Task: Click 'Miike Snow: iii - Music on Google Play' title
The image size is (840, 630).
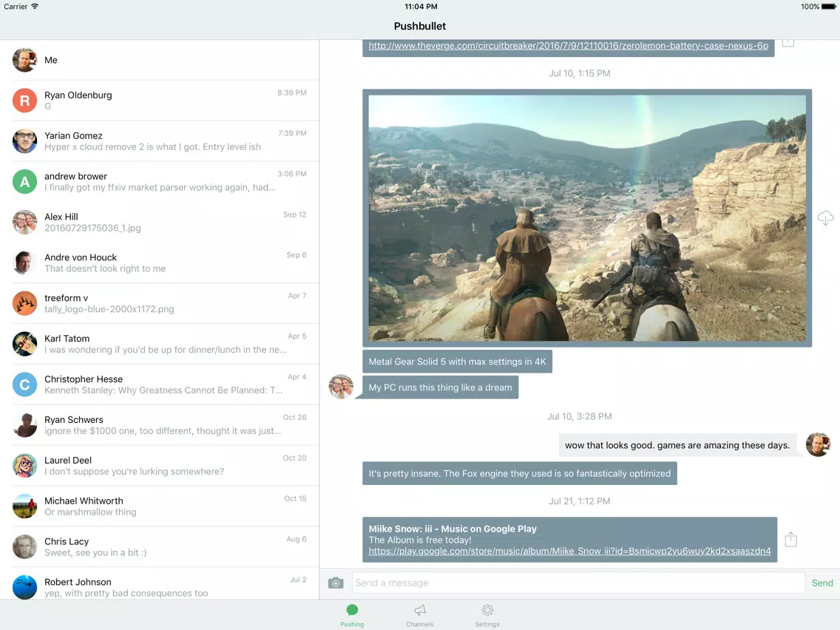Action: tap(452, 529)
